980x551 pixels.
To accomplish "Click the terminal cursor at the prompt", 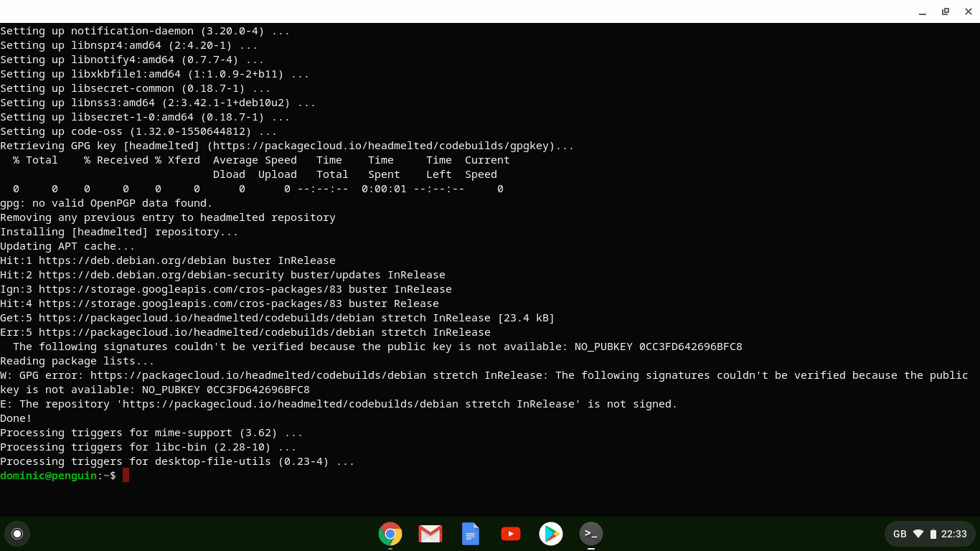I will [x=126, y=475].
